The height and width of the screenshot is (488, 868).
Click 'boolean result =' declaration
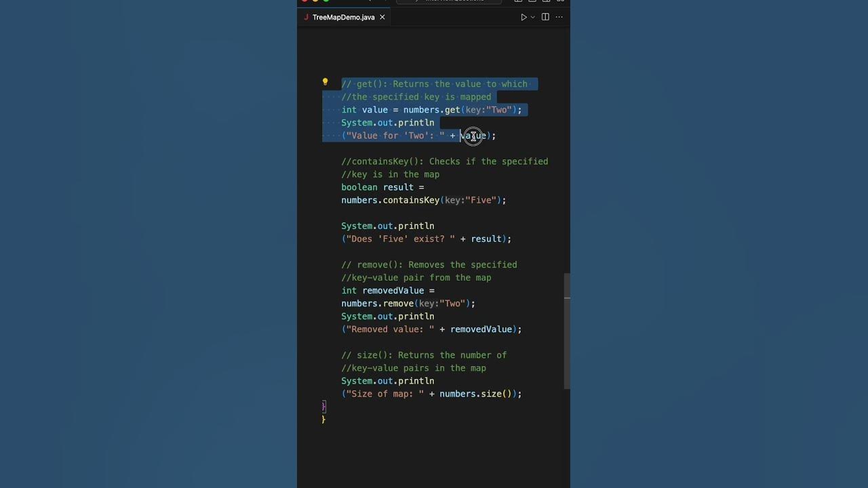pos(382,187)
